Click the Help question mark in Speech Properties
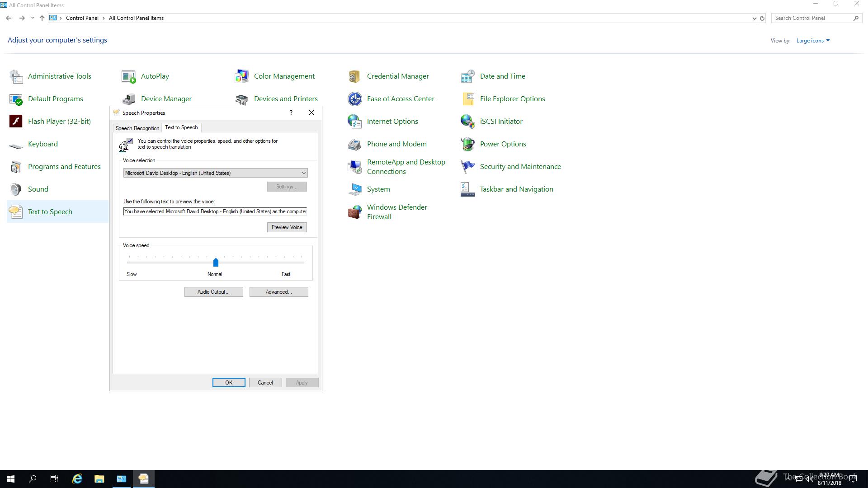 pos(291,113)
